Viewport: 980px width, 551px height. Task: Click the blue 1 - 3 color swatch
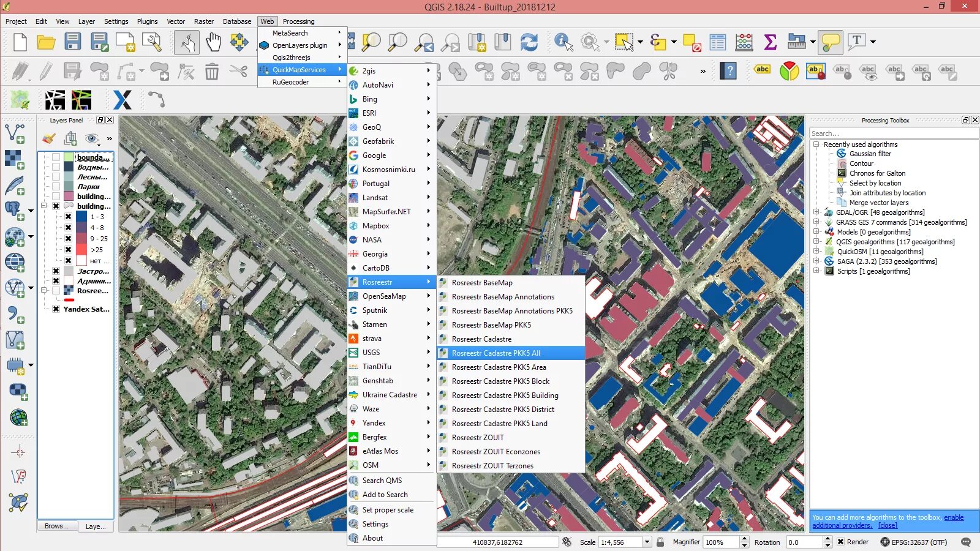point(81,217)
